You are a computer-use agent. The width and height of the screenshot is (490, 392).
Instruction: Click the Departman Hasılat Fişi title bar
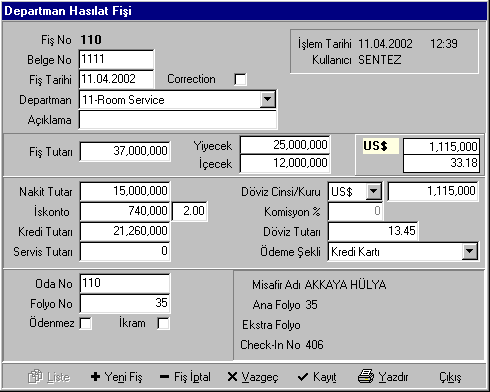coord(245,11)
